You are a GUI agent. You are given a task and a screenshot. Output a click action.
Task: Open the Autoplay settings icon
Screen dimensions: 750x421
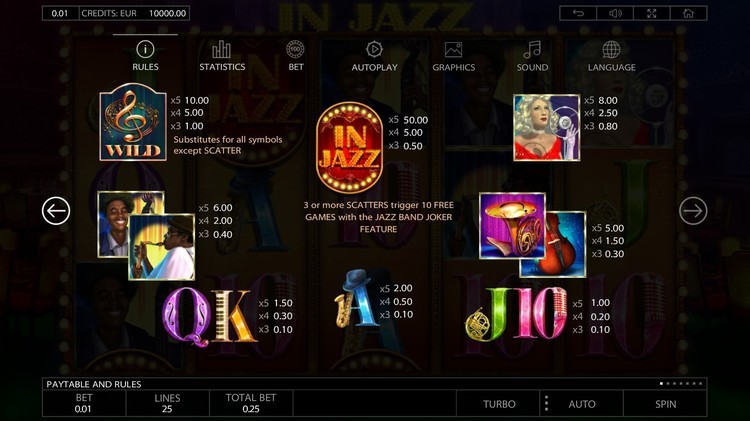coord(374,49)
